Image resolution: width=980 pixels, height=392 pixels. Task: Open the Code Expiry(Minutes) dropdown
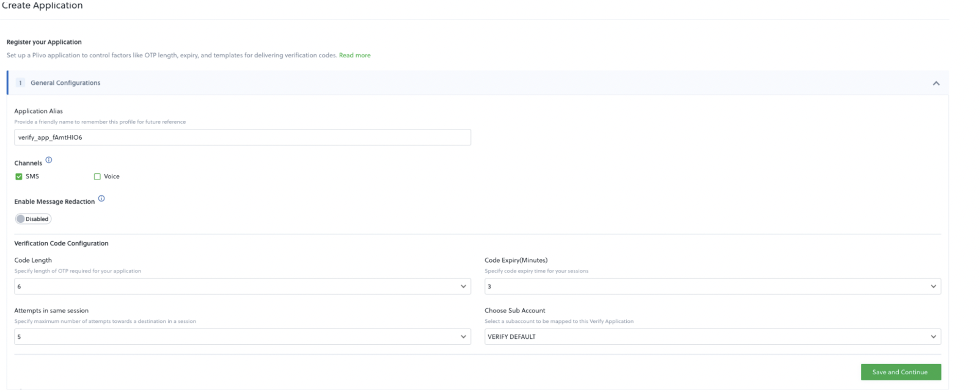[712, 286]
